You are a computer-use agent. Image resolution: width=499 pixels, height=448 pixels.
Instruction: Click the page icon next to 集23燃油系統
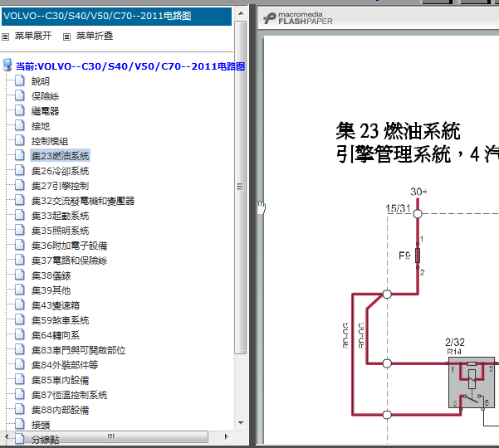click(20, 155)
